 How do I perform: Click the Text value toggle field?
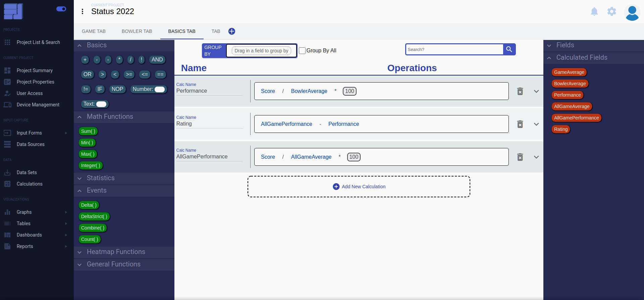(101, 104)
